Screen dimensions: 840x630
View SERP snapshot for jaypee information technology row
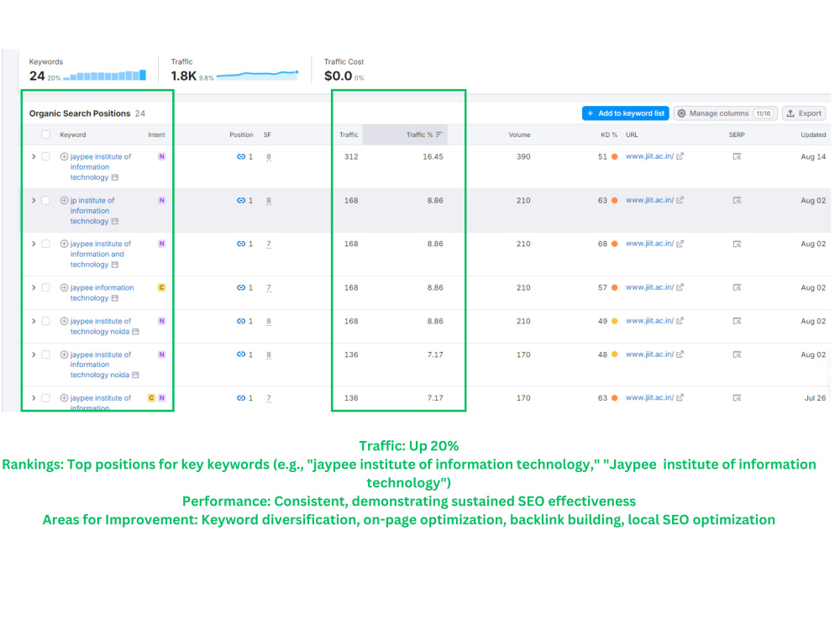click(737, 287)
